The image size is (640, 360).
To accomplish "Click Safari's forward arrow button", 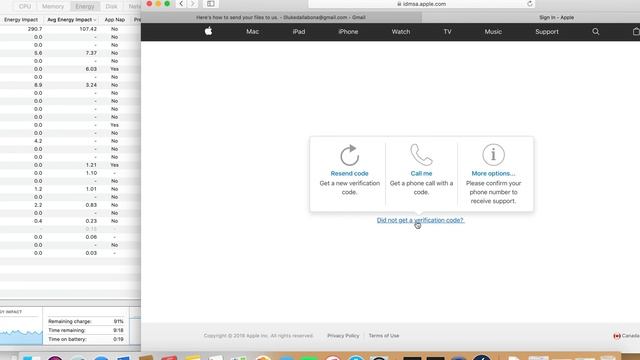I will 193,4.
